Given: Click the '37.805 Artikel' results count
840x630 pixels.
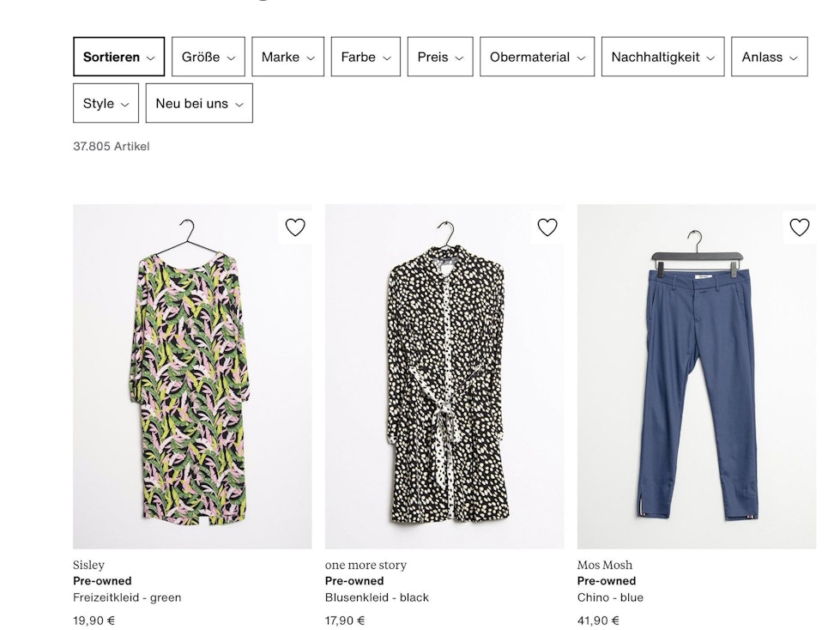Looking at the screenshot, I should [111, 146].
